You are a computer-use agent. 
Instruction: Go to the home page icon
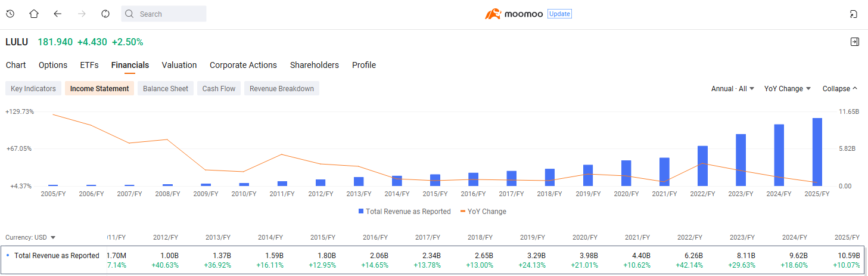click(x=34, y=14)
